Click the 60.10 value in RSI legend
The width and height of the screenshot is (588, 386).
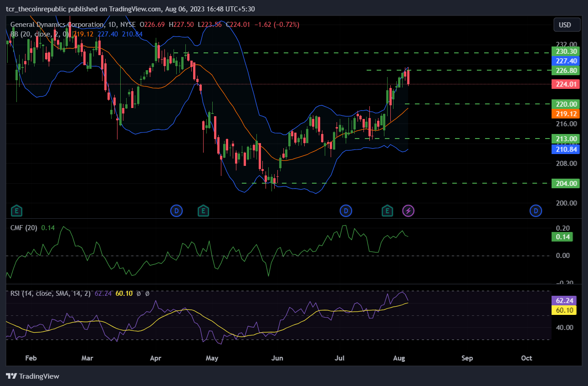124,293
